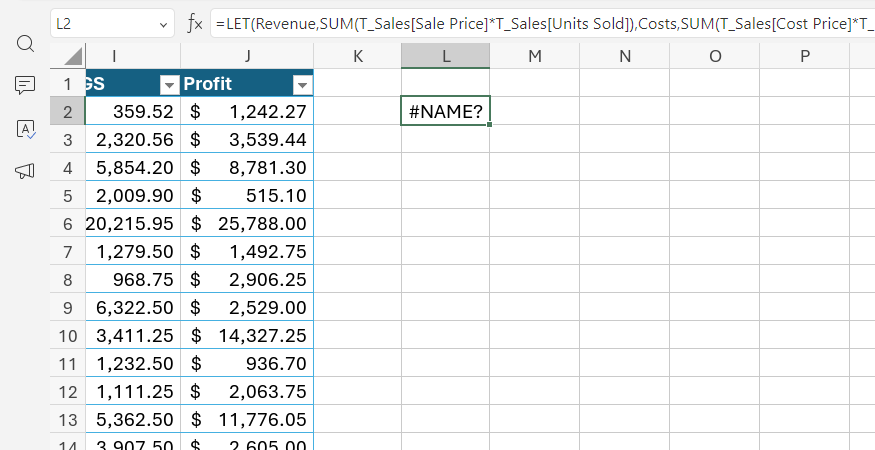Click cell with value 2,906.25
This screenshot has width=875, height=450.
point(247,279)
